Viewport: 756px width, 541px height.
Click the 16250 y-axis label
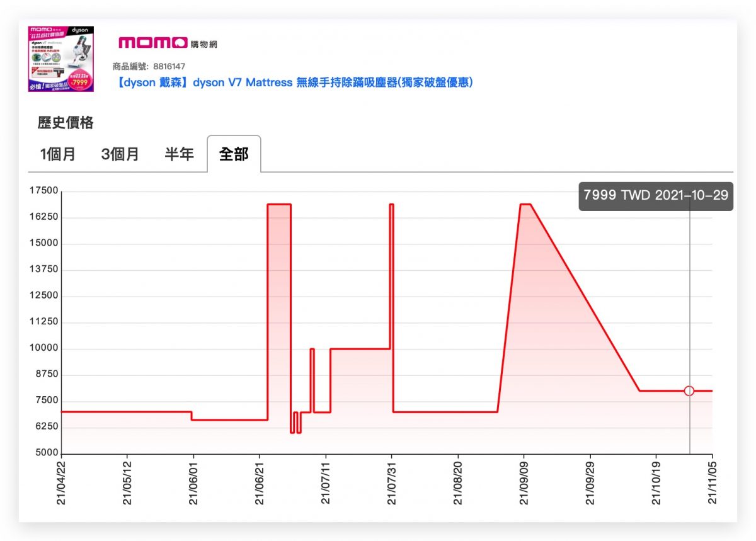click(x=43, y=217)
